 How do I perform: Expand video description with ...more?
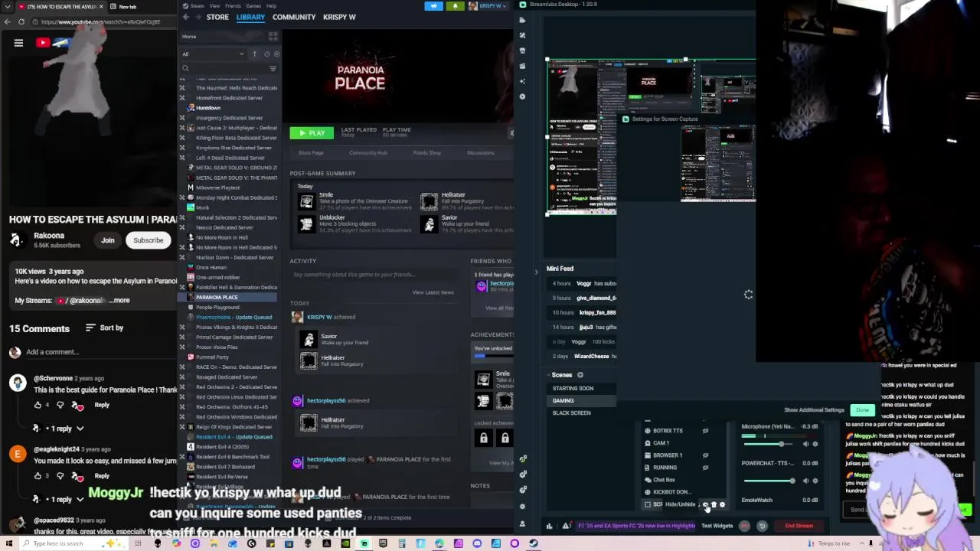pos(119,300)
